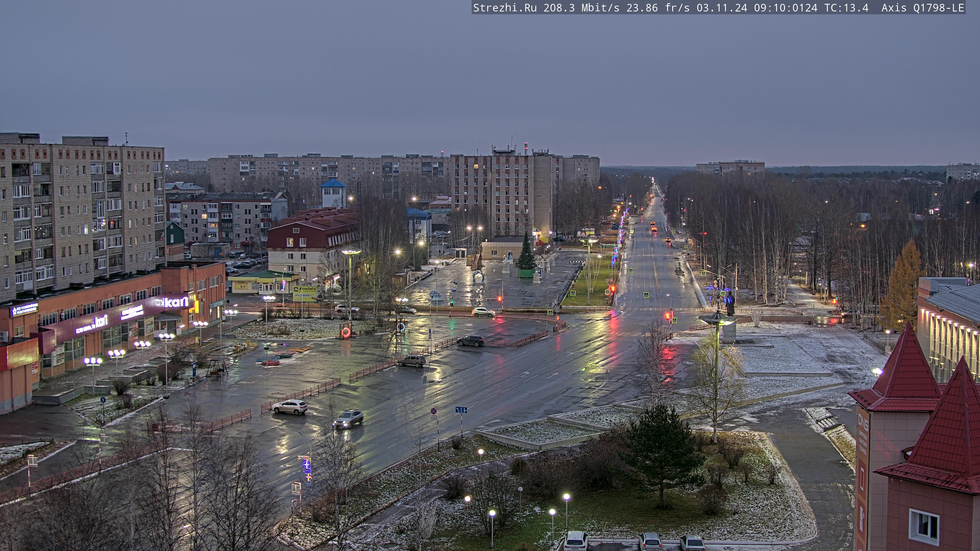This screenshot has height=551, width=980.
Task: Select the TC:13.4 temperature reading
Action: pos(847,8)
